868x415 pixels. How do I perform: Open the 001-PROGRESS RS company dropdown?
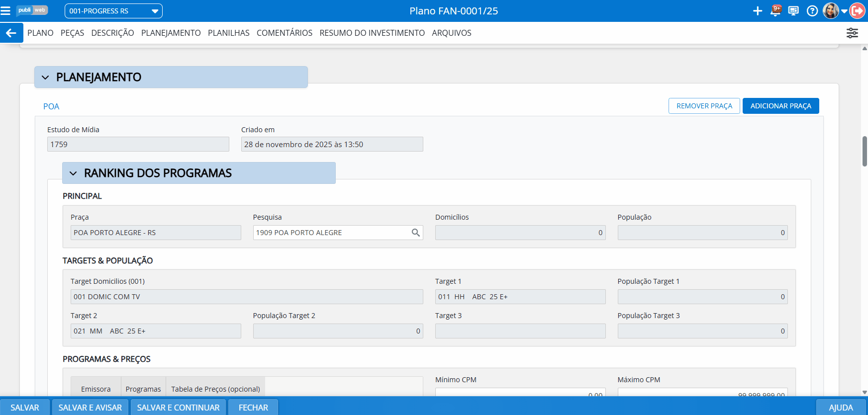(x=113, y=11)
